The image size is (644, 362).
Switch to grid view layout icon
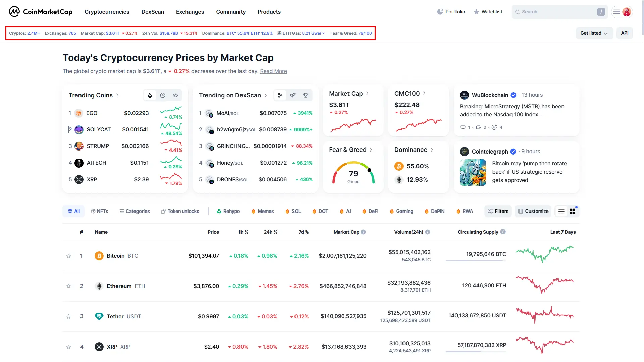[573, 211]
